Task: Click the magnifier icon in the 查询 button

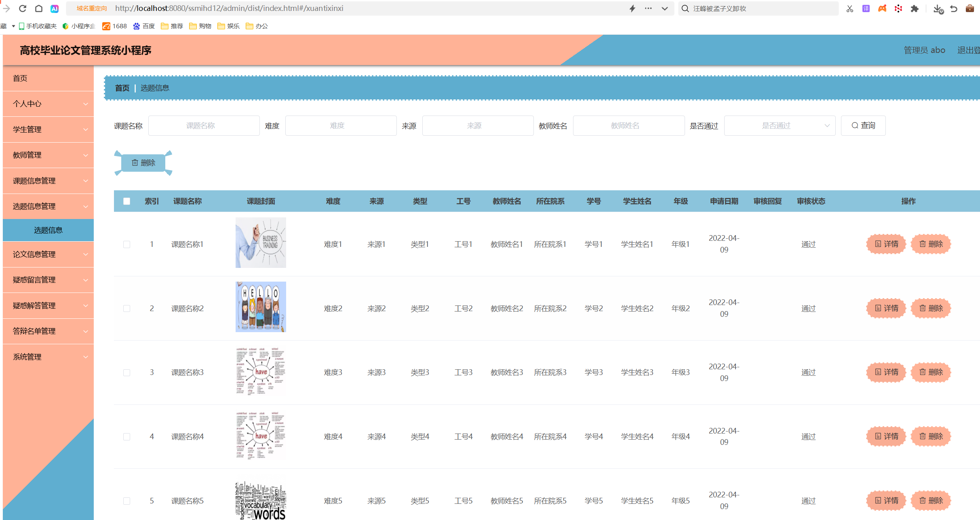Action: pyautogui.click(x=855, y=125)
